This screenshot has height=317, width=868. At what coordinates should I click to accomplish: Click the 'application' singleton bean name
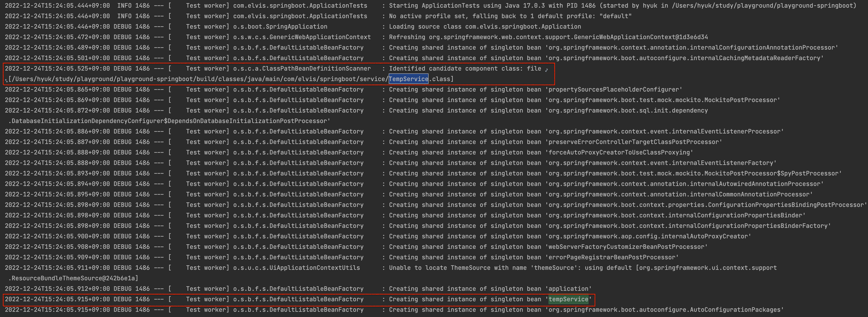point(569,289)
